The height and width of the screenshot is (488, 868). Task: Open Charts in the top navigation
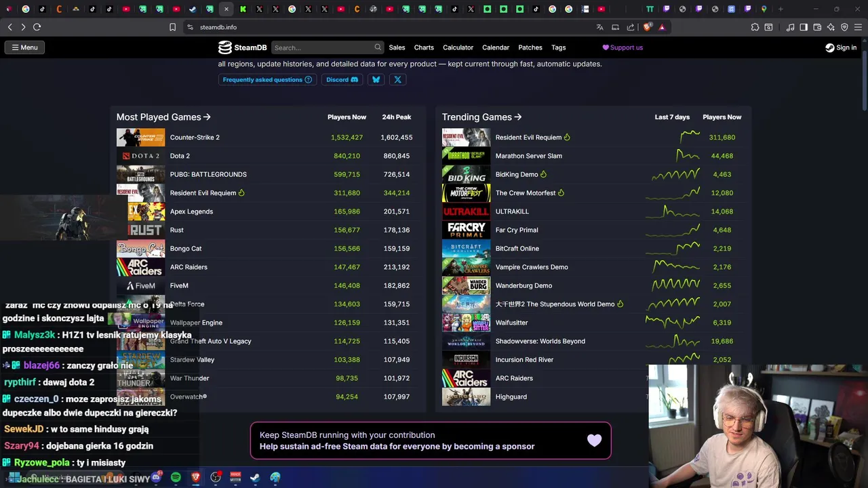point(424,47)
